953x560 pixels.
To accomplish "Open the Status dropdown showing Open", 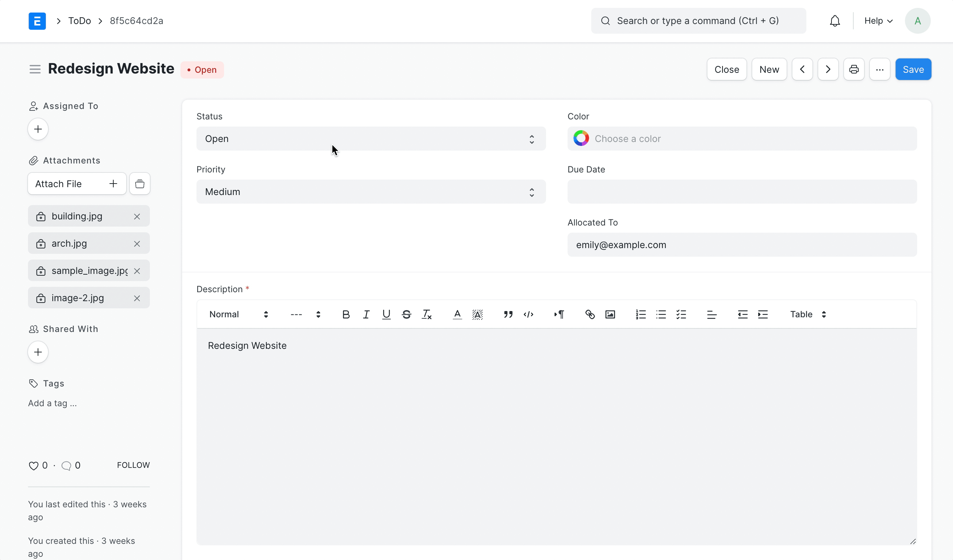I will point(371,139).
